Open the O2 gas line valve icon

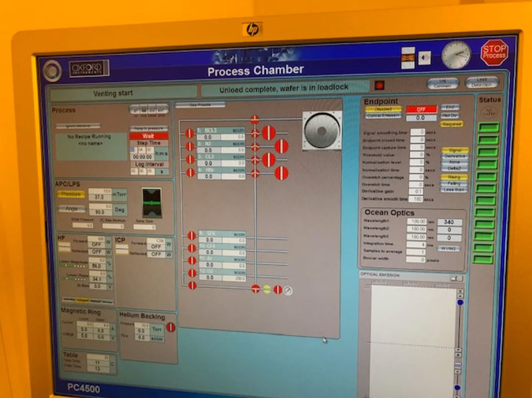(x=192, y=273)
